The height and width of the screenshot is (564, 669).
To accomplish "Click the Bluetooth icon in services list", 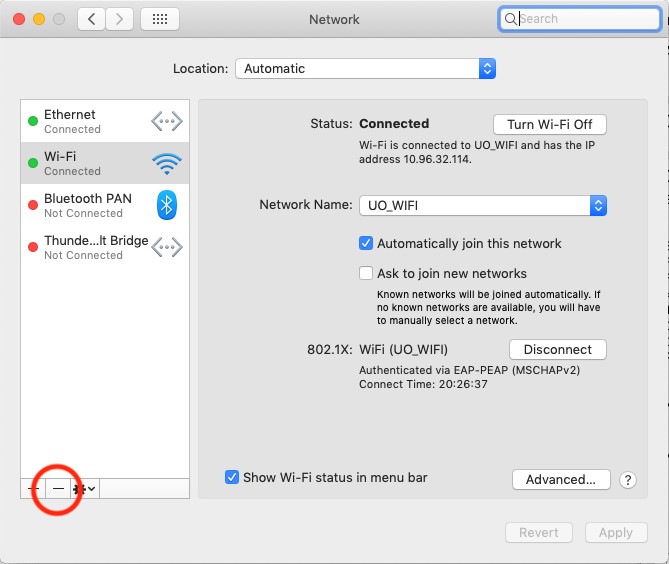I will pos(166,205).
